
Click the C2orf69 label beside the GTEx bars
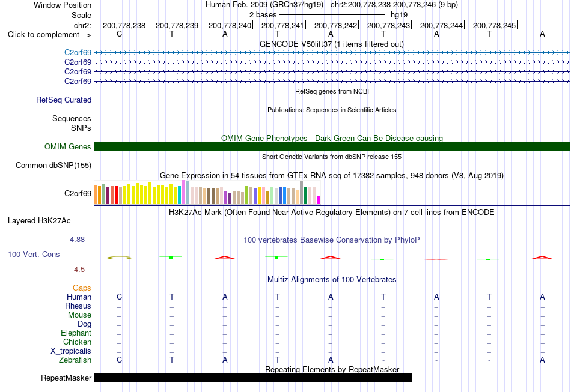pos(78,193)
